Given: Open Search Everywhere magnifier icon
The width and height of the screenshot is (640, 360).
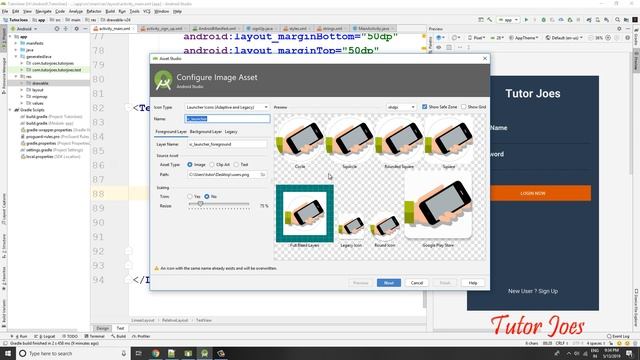Looking at the screenshot, I should [x=618, y=20].
